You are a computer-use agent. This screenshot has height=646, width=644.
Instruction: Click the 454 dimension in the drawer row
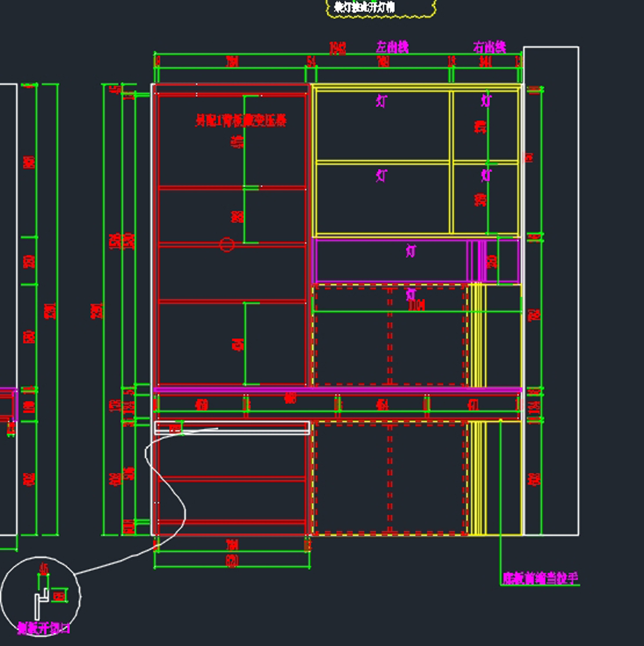click(382, 404)
